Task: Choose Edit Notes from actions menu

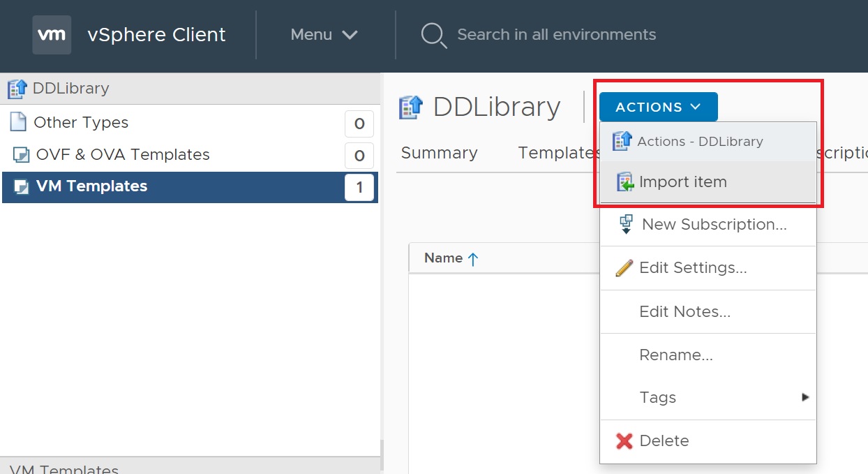Action: (x=684, y=312)
